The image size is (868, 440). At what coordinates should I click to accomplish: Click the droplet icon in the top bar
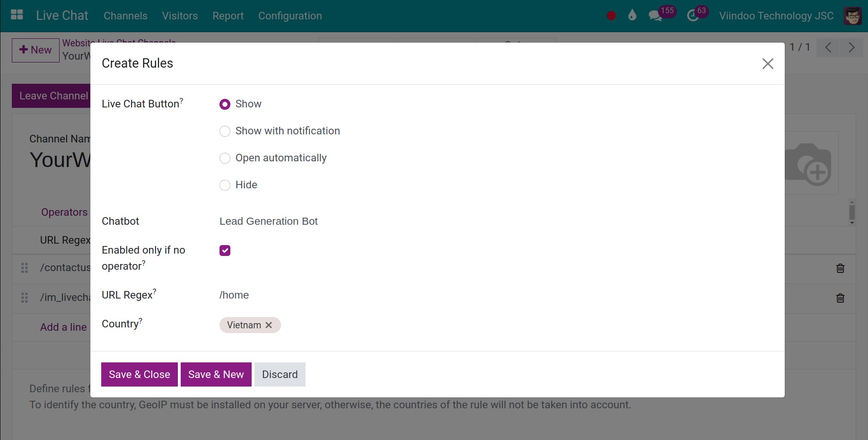[632, 16]
